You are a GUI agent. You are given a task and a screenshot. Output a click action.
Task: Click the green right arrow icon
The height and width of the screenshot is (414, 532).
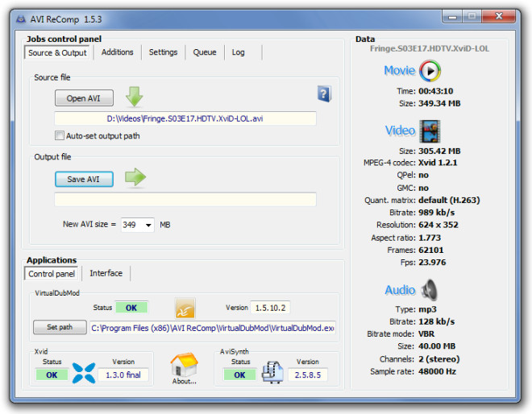coord(135,177)
